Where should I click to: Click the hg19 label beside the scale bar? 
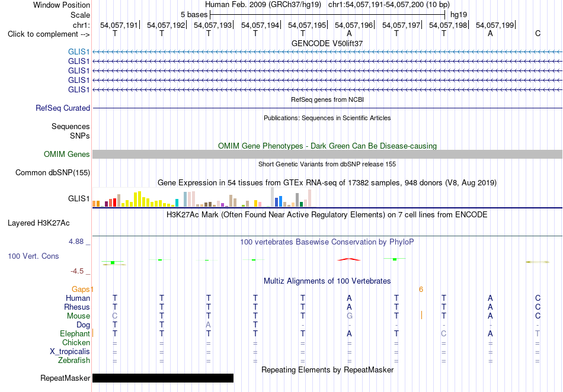459,15
